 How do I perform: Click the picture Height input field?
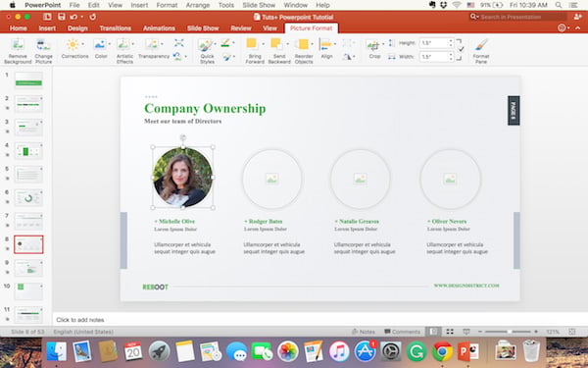coord(434,43)
